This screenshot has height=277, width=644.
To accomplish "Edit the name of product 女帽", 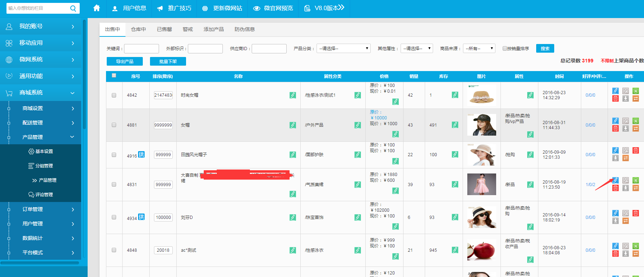I will tap(292, 125).
